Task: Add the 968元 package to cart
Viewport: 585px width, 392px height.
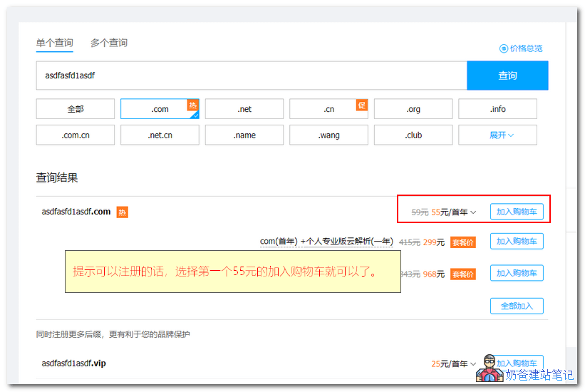Action: [x=517, y=273]
